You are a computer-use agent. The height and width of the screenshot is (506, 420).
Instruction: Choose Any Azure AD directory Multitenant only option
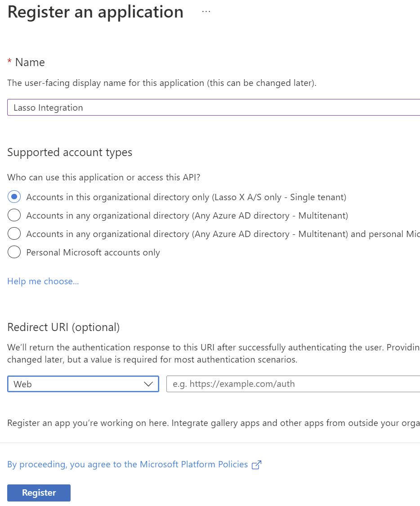tap(14, 215)
